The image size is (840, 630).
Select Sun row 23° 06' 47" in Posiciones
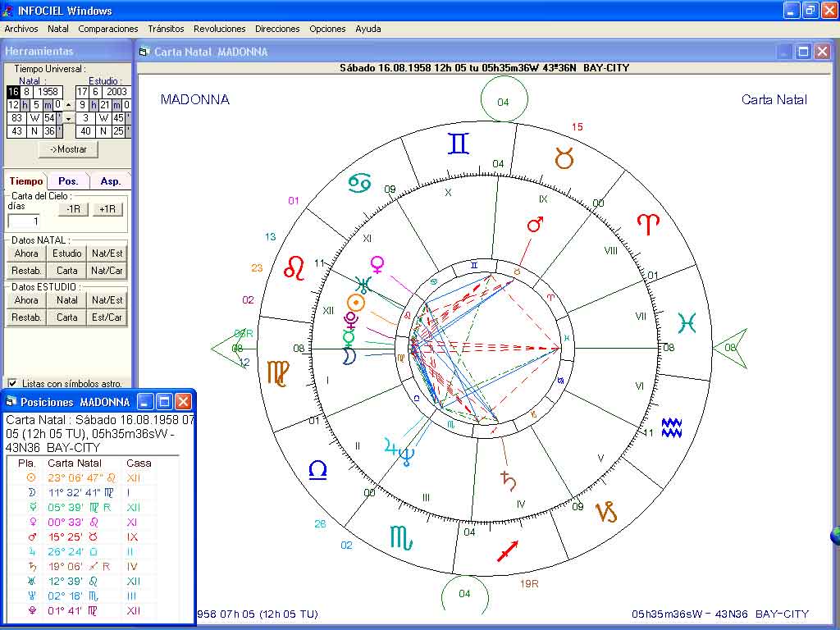point(81,478)
